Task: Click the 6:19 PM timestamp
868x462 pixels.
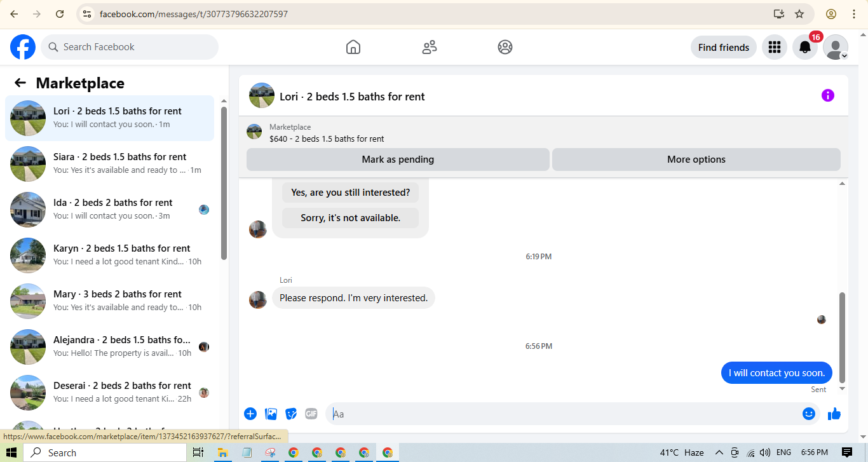Action: [538, 257]
